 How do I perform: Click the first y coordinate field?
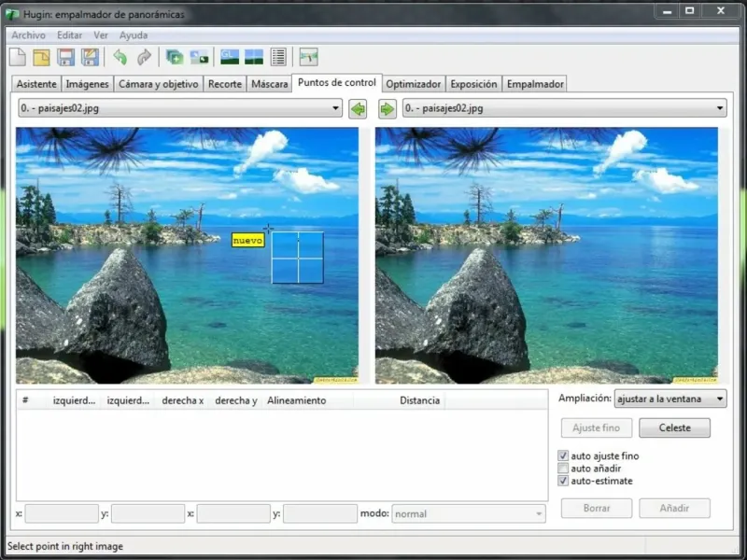[148, 514]
